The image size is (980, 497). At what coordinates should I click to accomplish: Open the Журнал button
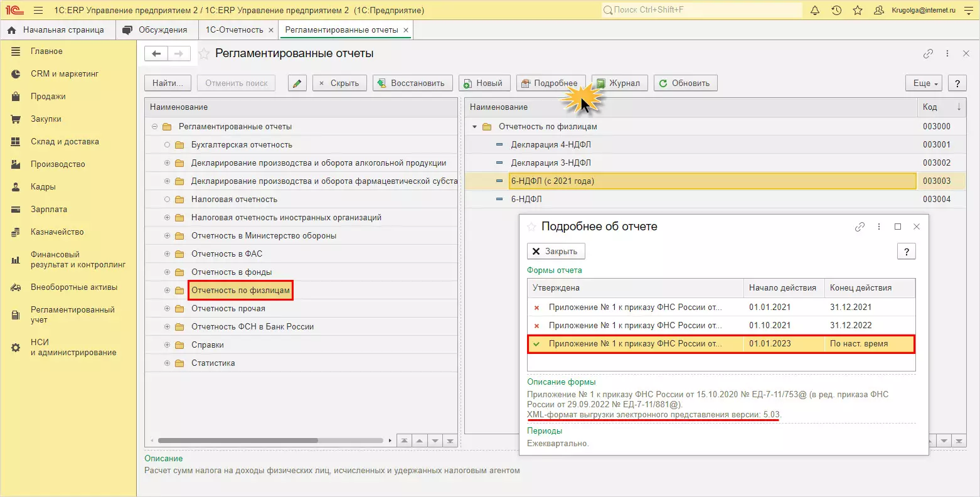point(619,83)
